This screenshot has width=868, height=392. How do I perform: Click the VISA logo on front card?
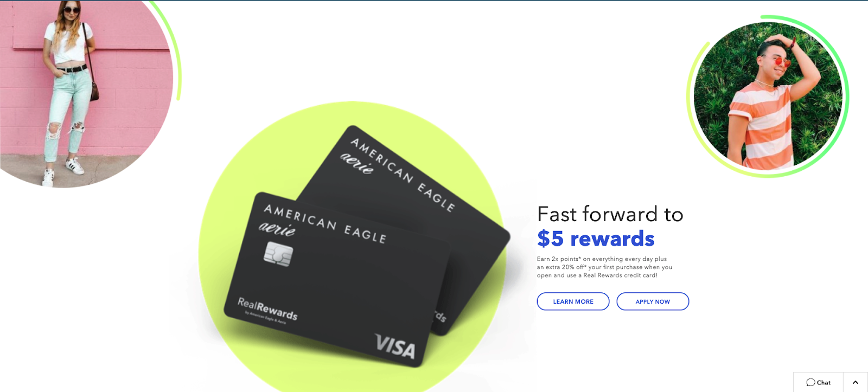coord(395,347)
